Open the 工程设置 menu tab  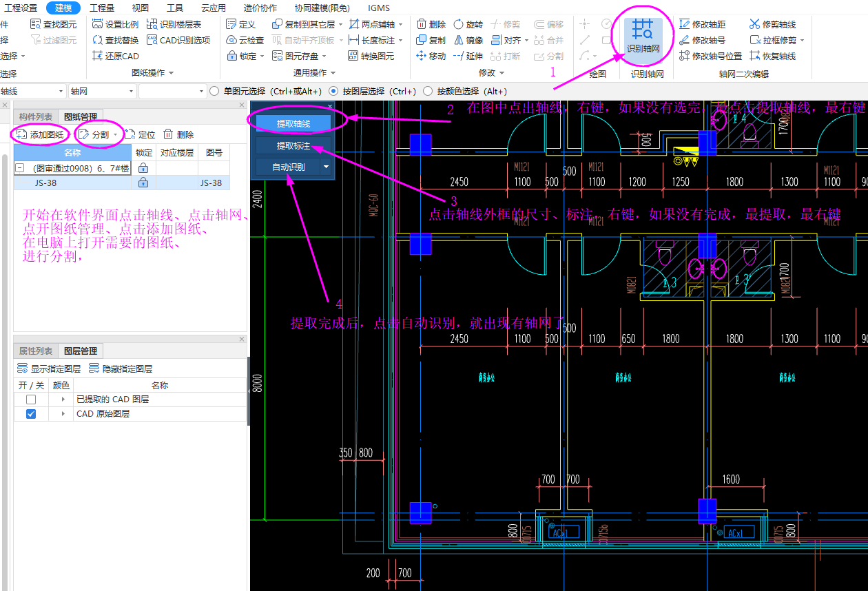coord(20,8)
